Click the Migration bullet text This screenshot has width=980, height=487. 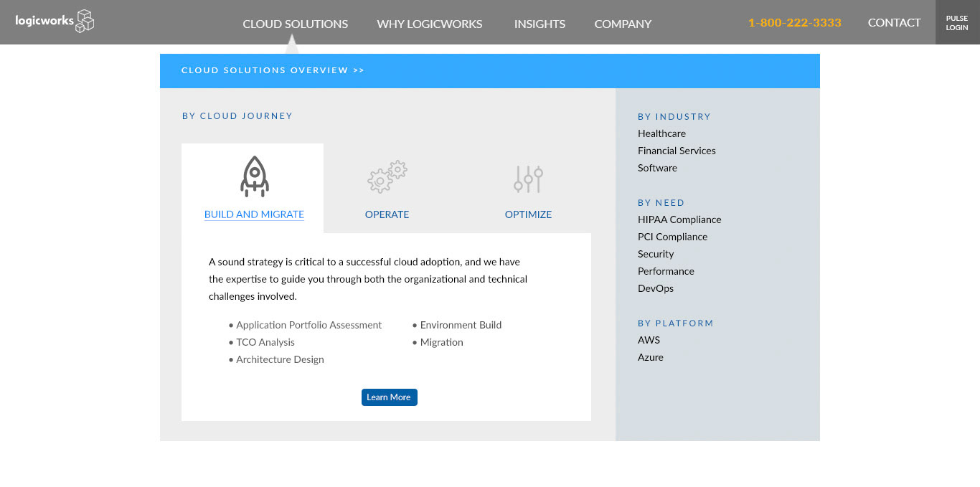[441, 342]
